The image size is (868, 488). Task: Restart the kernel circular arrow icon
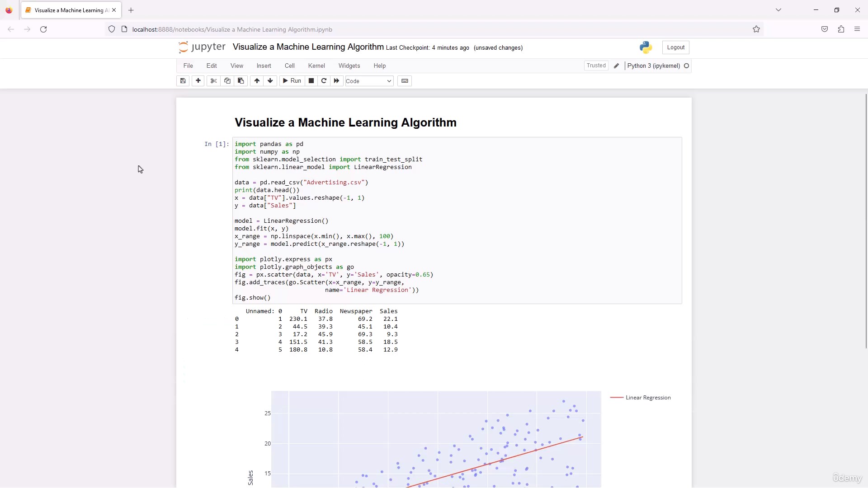tap(324, 81)
